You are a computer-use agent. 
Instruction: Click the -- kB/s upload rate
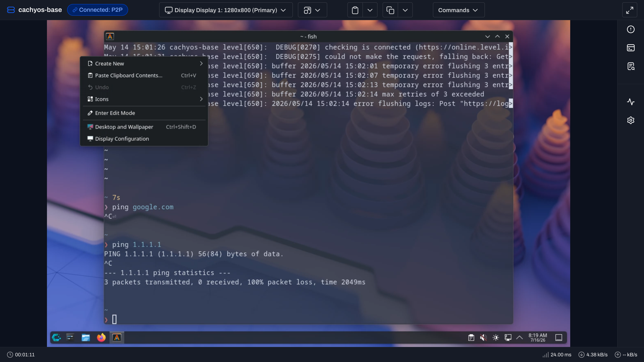tap(630, 354)
